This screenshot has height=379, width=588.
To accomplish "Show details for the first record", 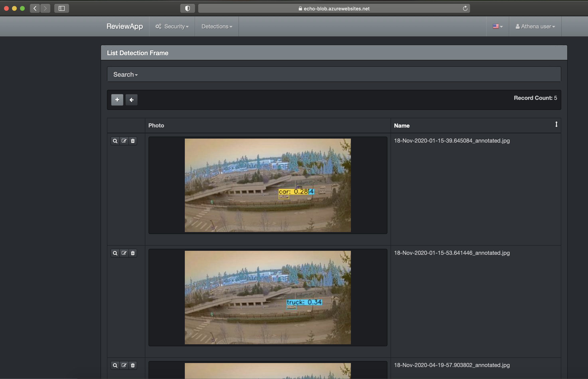I will point(115,141).
